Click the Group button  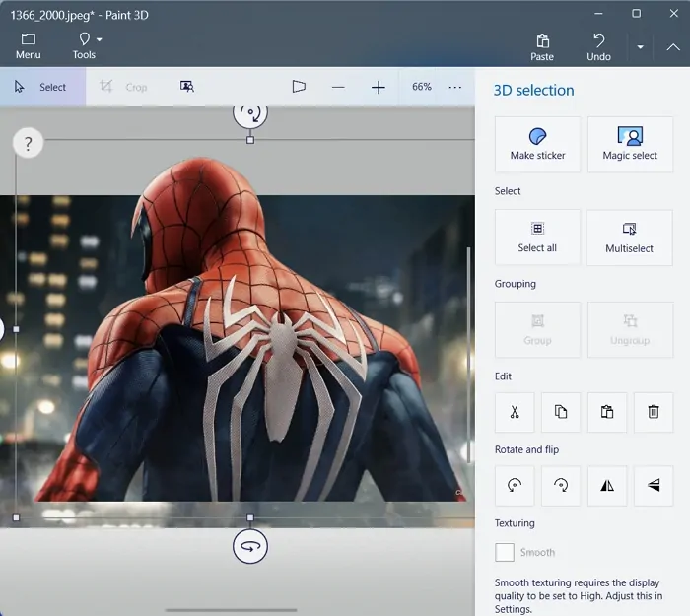point(537,330)
